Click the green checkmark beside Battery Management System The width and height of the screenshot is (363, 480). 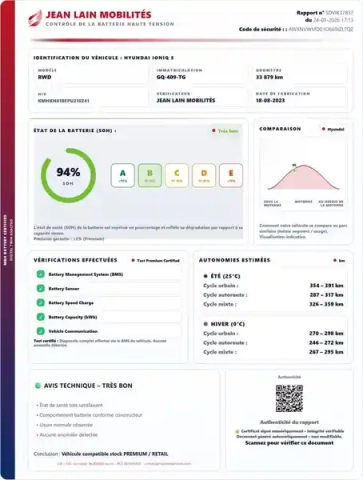[41, 274]
